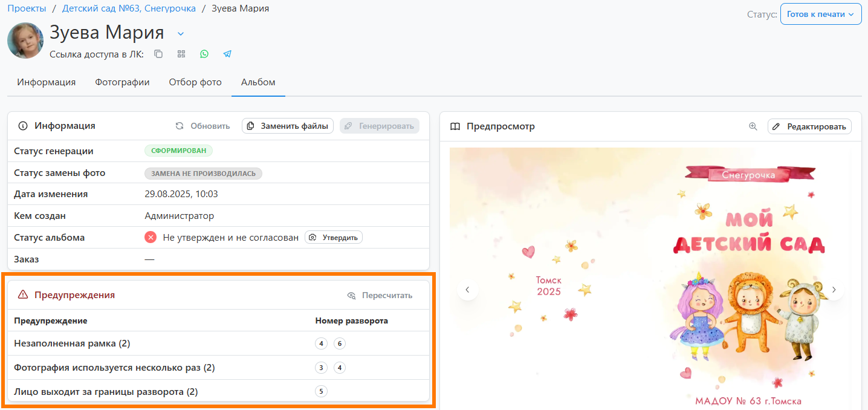The image size is (868, 410).
Task: Go to previous preview spread
Action: (467, 290)
